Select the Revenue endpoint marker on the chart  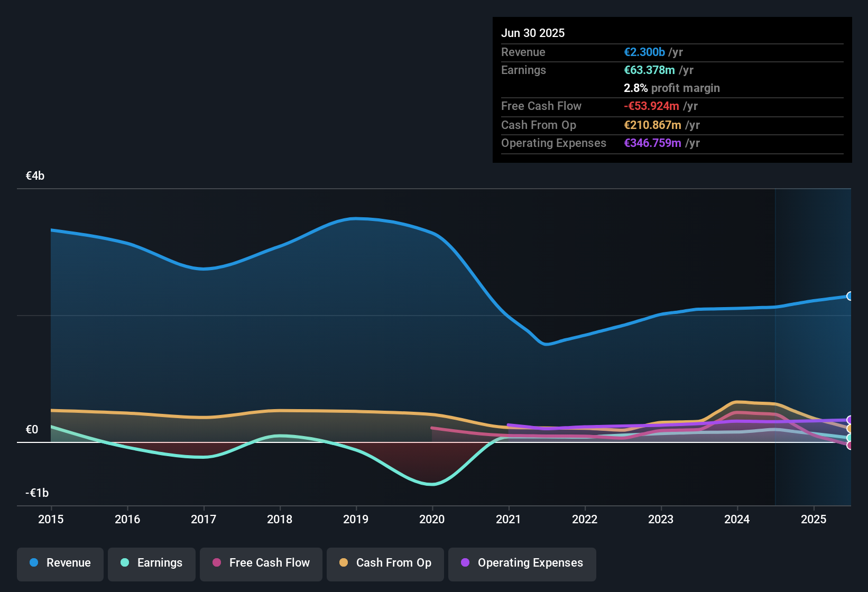point(849,296)
